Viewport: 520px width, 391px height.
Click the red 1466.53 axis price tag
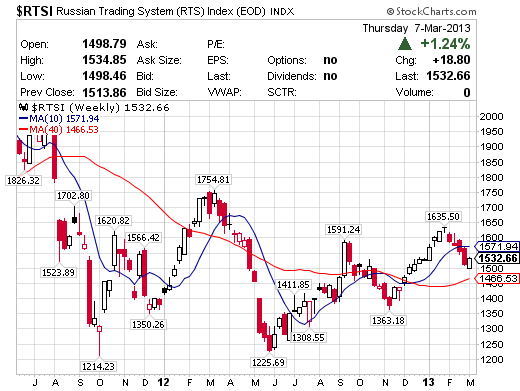(x=497, y=278)
